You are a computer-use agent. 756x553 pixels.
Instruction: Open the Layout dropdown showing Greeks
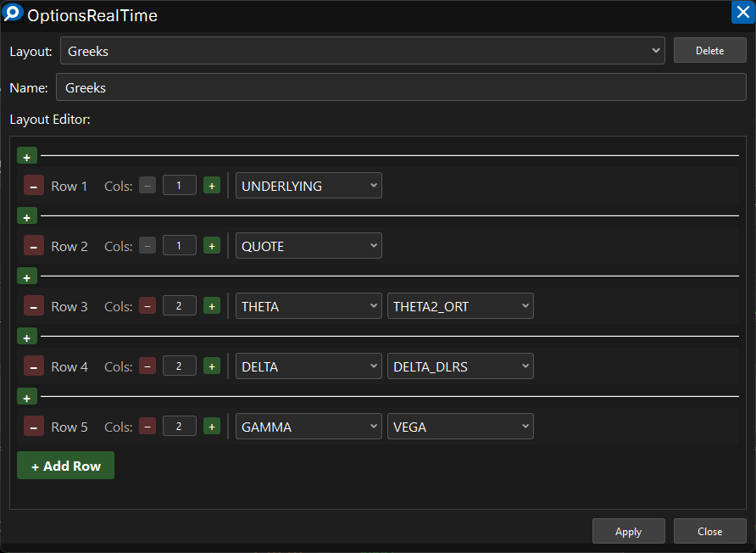click(362, 51)
